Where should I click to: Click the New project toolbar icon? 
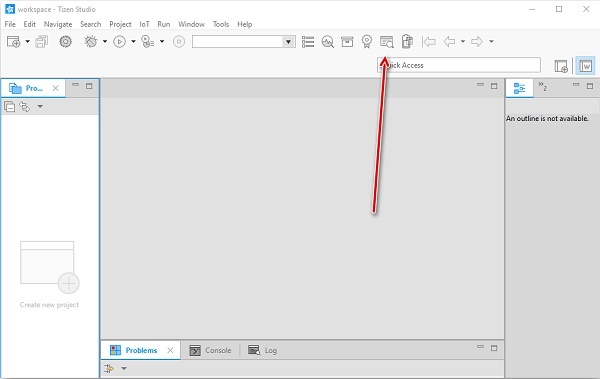[x=13, y=41]
